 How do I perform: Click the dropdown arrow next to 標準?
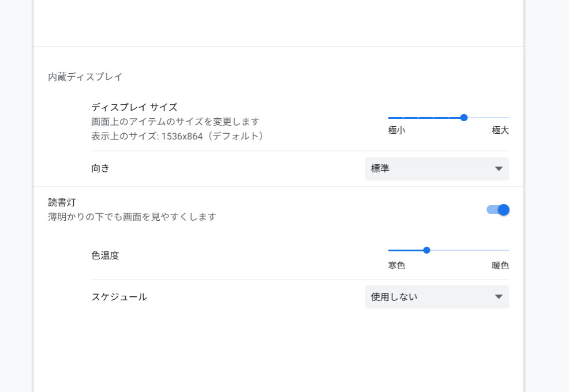[500, 169]
